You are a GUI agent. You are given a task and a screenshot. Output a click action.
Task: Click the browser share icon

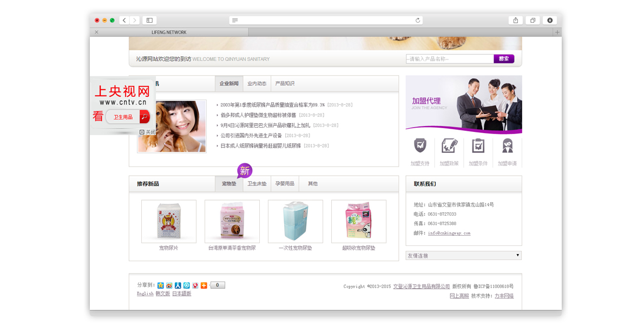[515, 21]
